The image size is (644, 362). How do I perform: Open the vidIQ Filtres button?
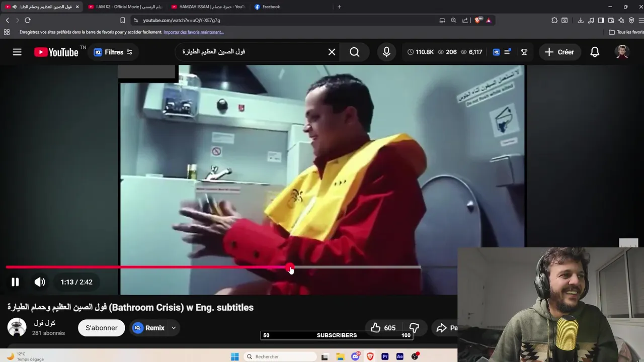[x=113, y=52]
